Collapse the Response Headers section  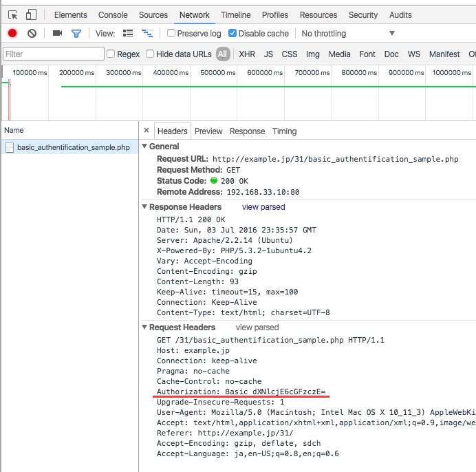point(145,207)
